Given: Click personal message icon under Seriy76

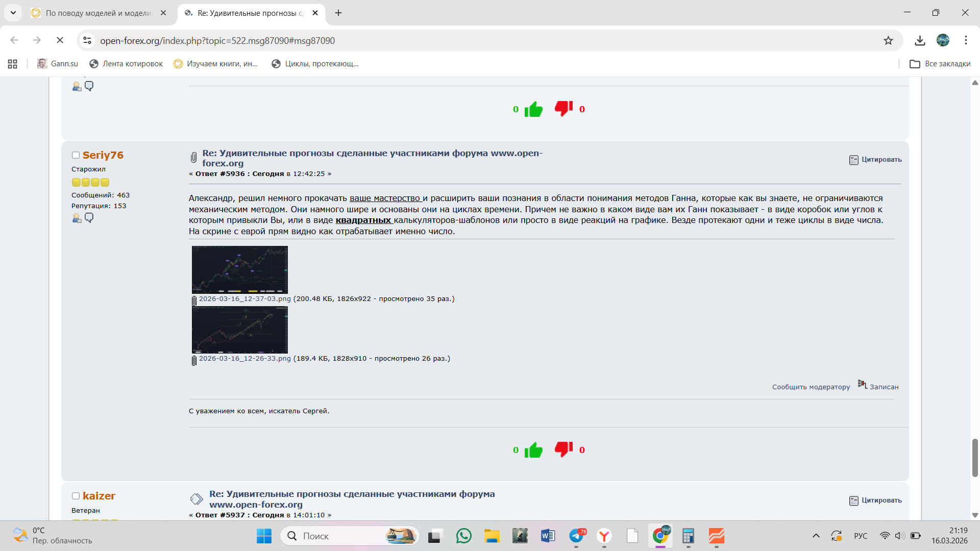Looking at the screenshot, I should pyautogui.click(x=89, y=218).
